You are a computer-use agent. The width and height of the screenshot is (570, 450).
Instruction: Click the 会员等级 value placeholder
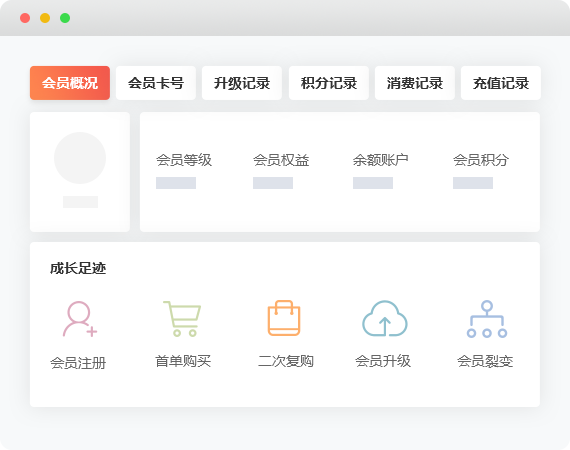click(x=176, y=183)
